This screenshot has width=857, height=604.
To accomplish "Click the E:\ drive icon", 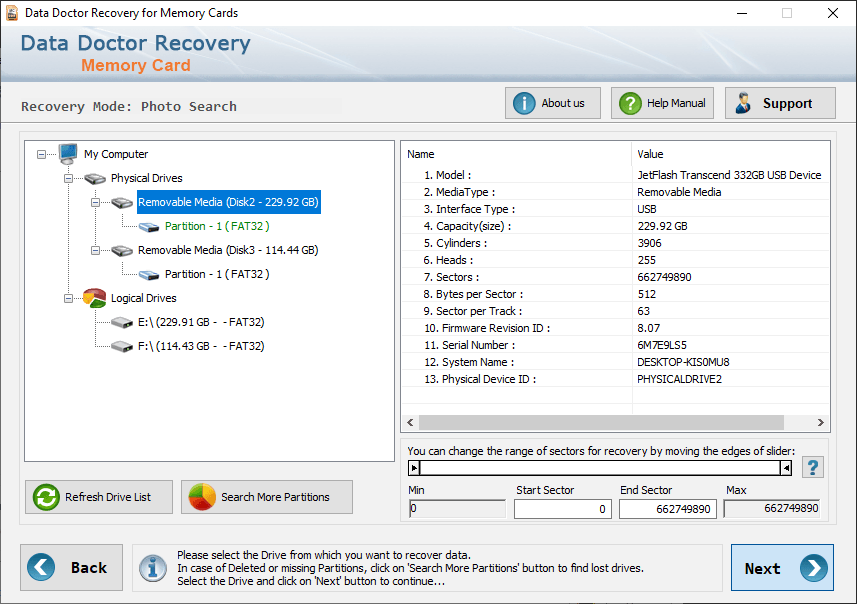I will (122, 322).
